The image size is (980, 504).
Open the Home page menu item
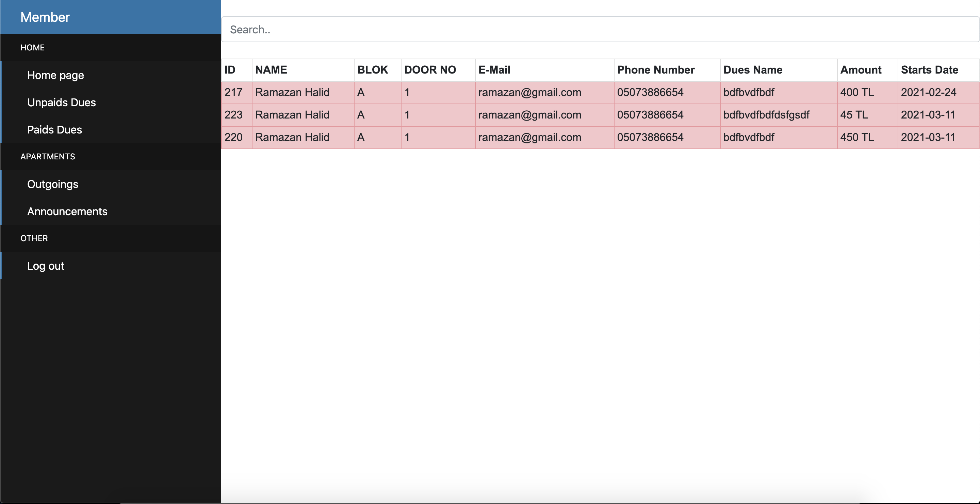coord(55,75)
